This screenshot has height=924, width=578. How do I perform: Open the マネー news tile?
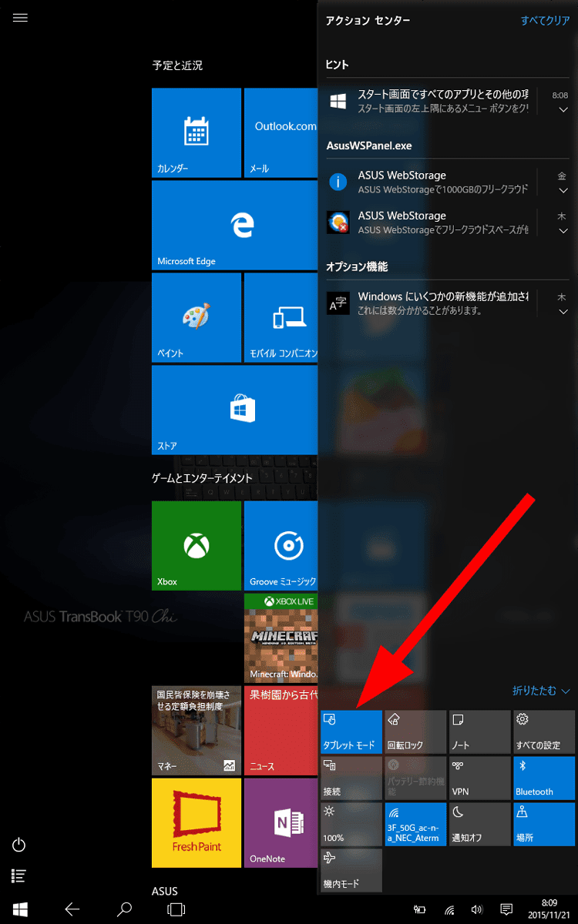coord(197,730)
